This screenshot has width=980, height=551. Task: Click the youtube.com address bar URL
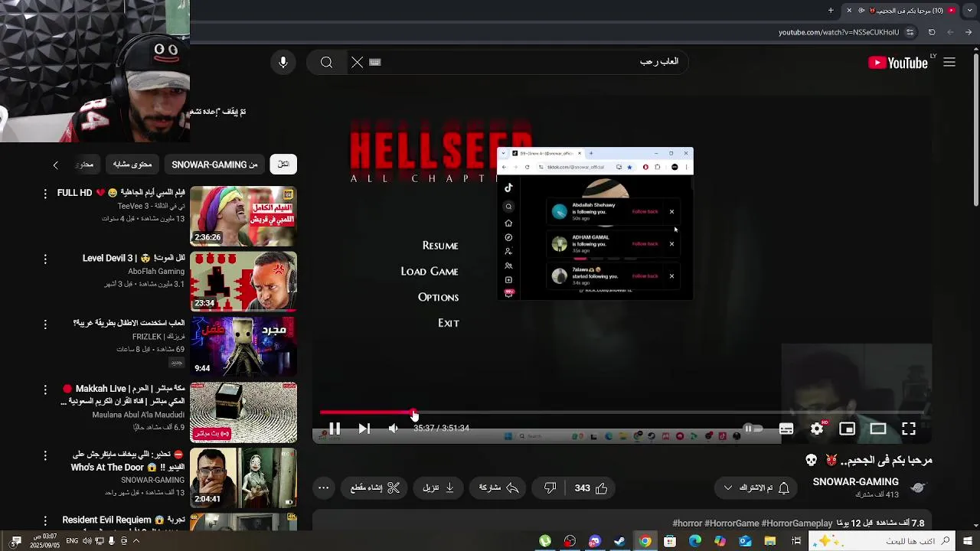(x=839, y=32)
